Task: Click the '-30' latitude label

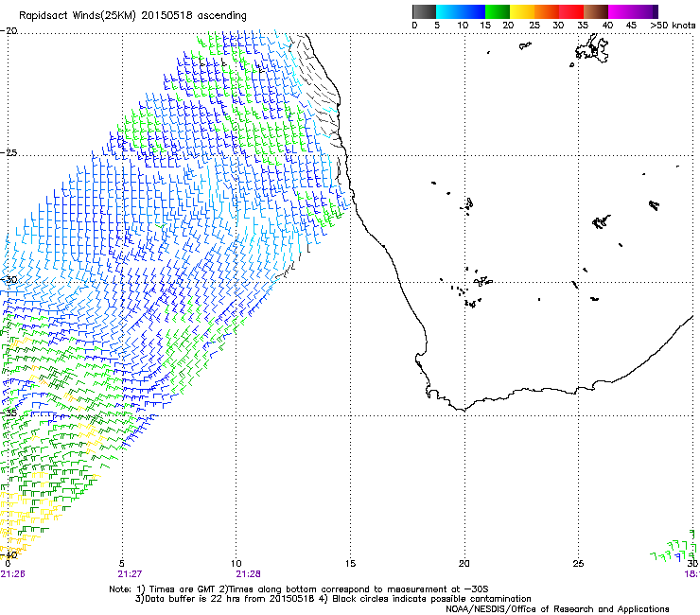Action: (x=9, y=279)
